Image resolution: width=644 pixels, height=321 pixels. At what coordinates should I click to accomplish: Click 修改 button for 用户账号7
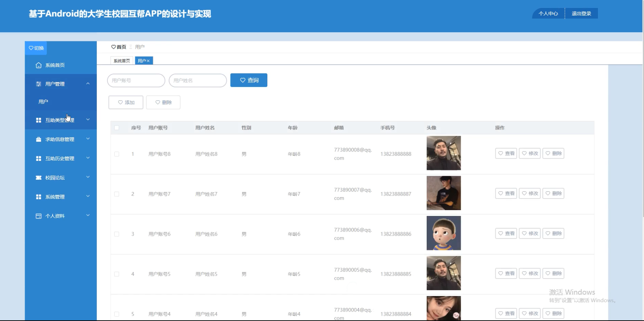point(530,193)
